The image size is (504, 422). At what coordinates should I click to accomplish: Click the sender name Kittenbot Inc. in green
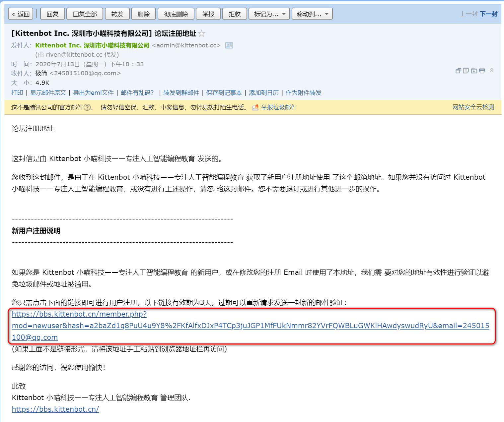point(92,45)
